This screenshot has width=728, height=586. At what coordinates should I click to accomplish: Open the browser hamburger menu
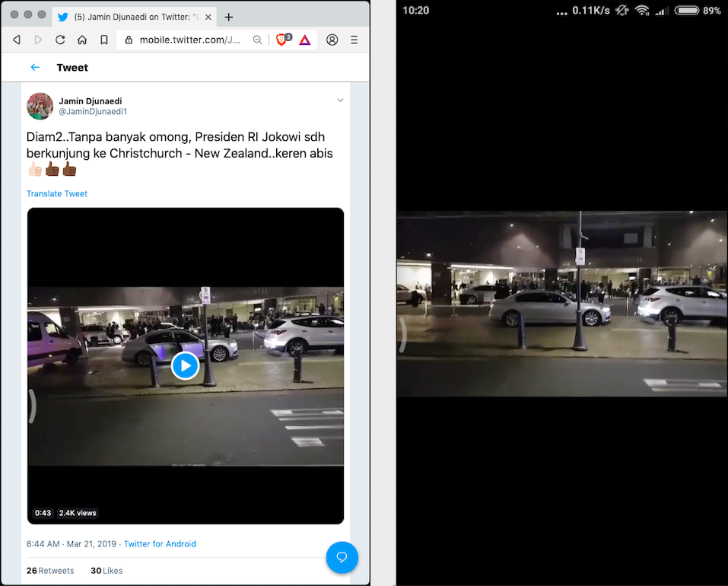[x=354, y=40]
